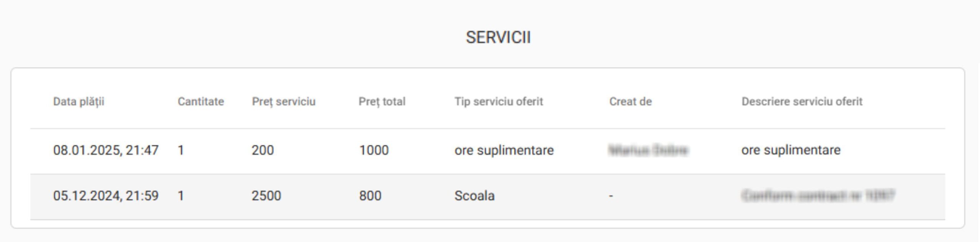The image size is (980, 242).
Task: Click the 1000 total price cell
Action: (374, 150)
